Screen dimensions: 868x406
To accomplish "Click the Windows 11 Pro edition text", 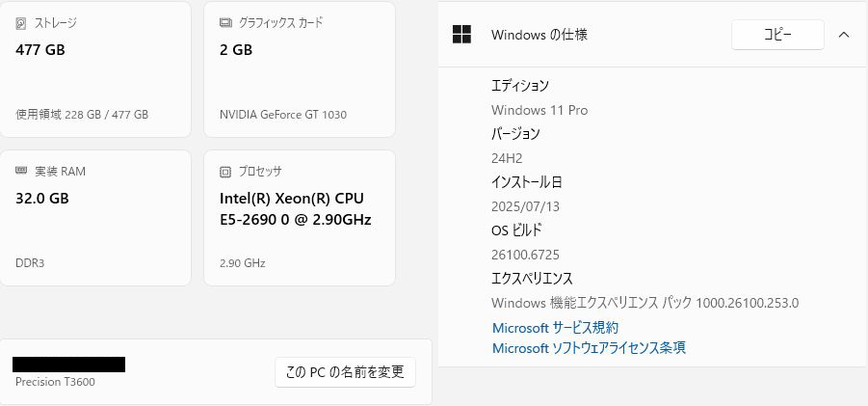I will pyautogui.click(x=539, y=110).
